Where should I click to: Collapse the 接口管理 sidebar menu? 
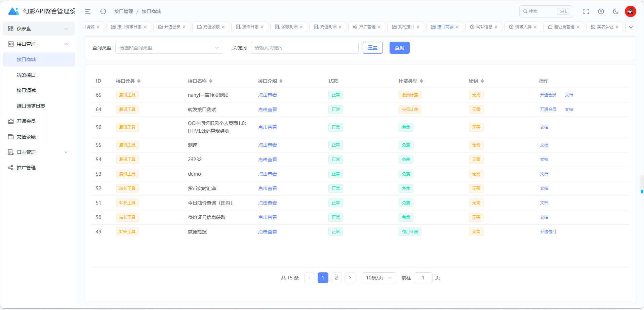(x=39, y=44)
